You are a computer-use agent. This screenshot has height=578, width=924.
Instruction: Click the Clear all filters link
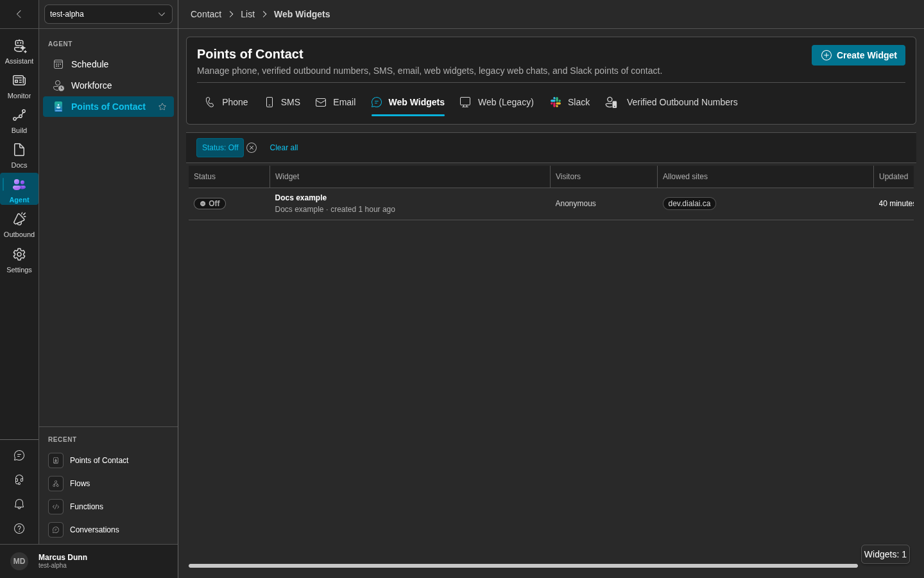tap(284, 148)
